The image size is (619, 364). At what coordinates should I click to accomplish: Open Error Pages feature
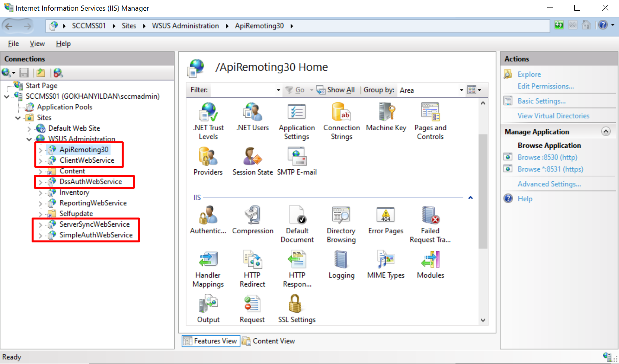386,220
